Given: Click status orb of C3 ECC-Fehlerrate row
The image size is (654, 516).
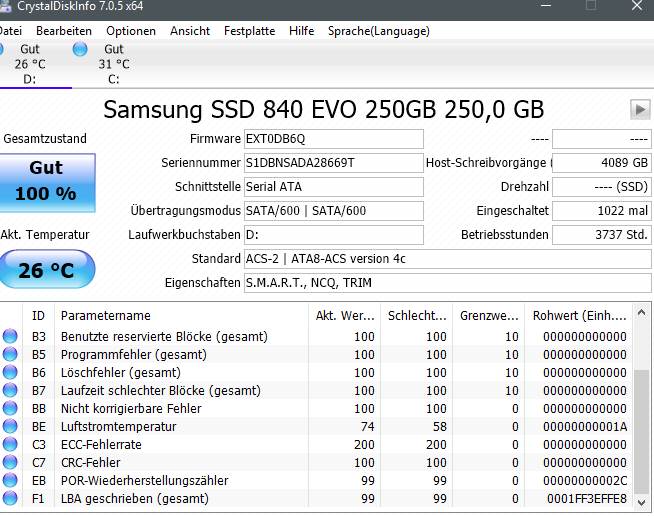Looking at the screenshot, I should 10,444.
